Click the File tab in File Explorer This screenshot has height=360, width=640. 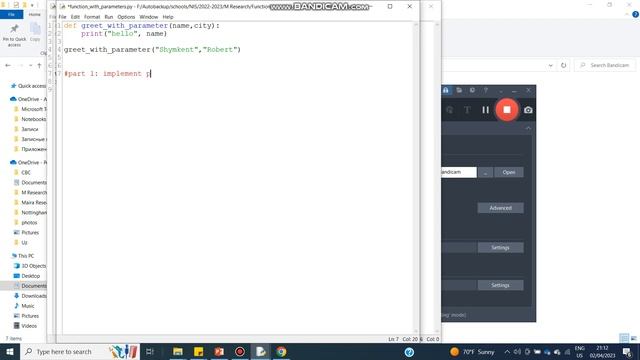point(11,14)
